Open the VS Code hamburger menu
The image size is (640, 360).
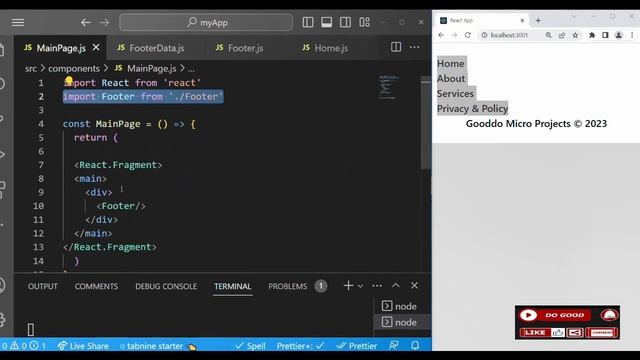(18, 22)
